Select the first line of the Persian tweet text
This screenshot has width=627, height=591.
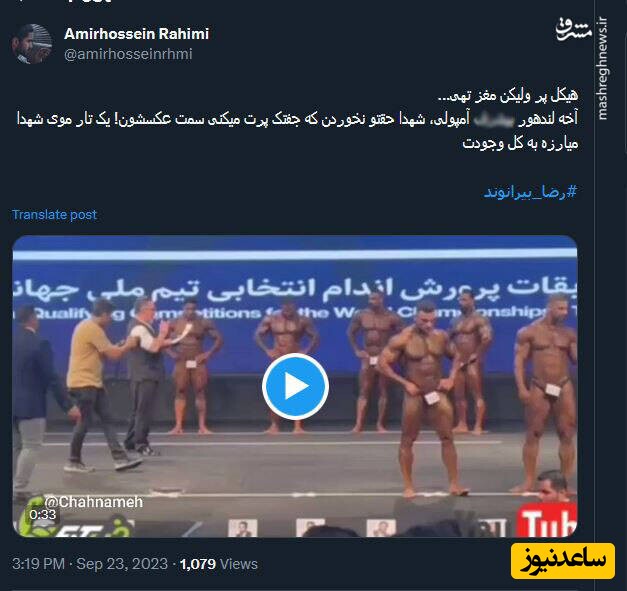pos(508,96)
